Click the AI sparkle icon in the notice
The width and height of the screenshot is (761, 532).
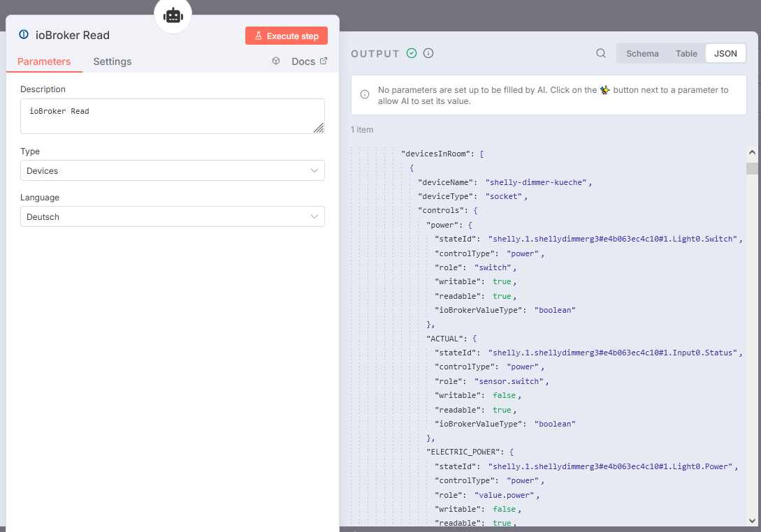[x=604, y=90]
